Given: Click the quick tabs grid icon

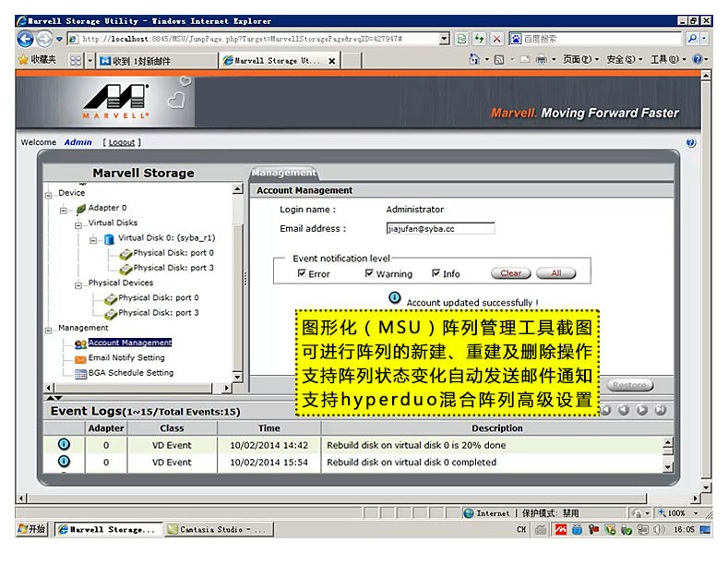Looking at the screenshot, I should click(76, 60).
